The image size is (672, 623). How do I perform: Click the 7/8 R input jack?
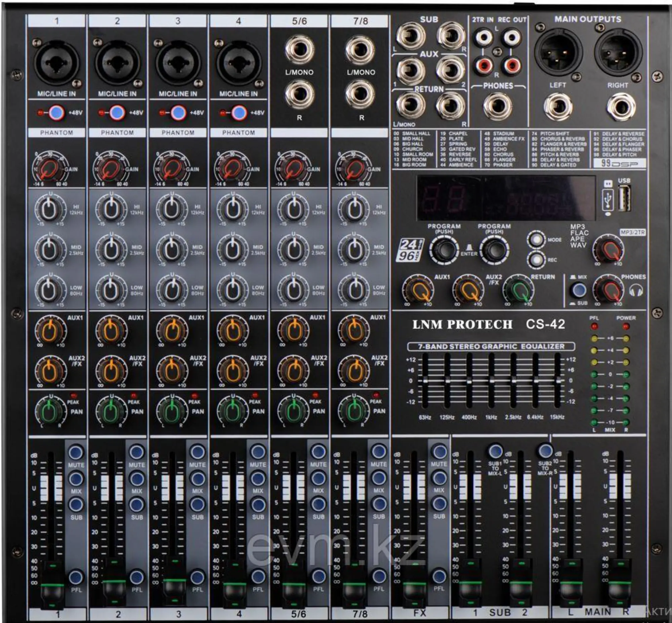(360, 95)
